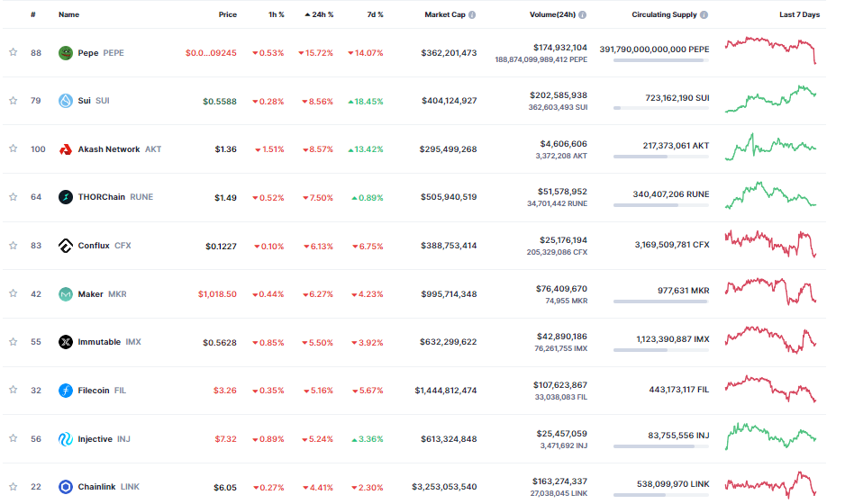845x504 pixels.
Task: Click Market Cap info icon
Action: [472, 15]
